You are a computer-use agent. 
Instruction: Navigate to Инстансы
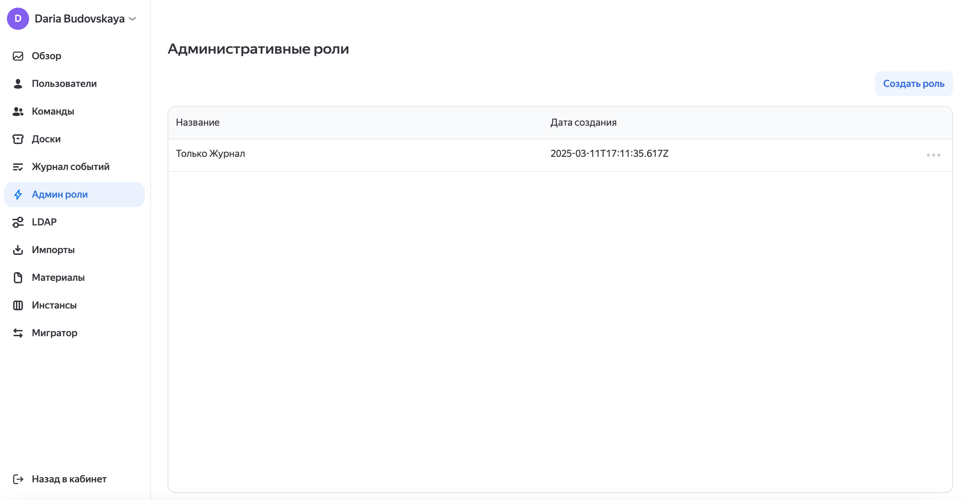pos(74,305)
